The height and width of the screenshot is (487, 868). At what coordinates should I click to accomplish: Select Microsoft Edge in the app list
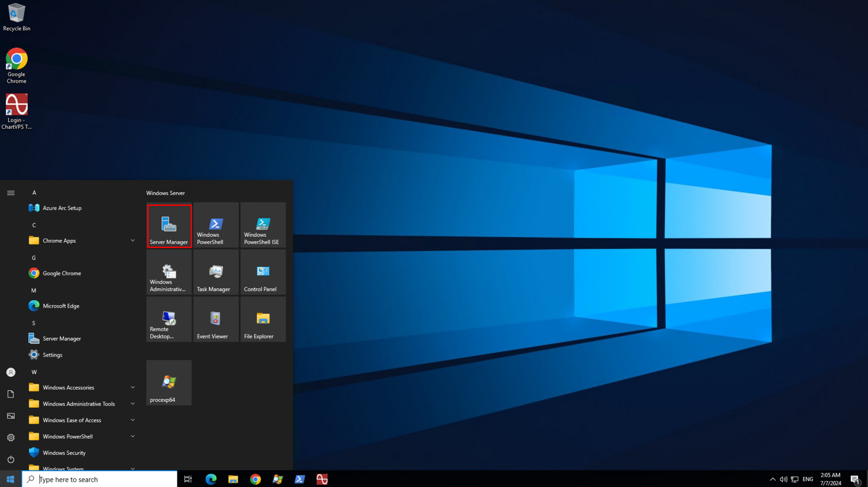pos(61,306)
